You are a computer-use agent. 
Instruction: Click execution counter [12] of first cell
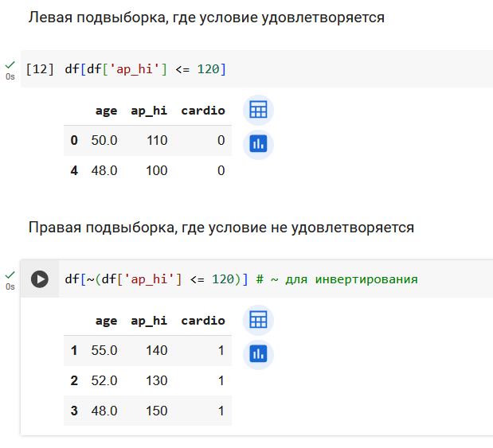pos(40,69)
